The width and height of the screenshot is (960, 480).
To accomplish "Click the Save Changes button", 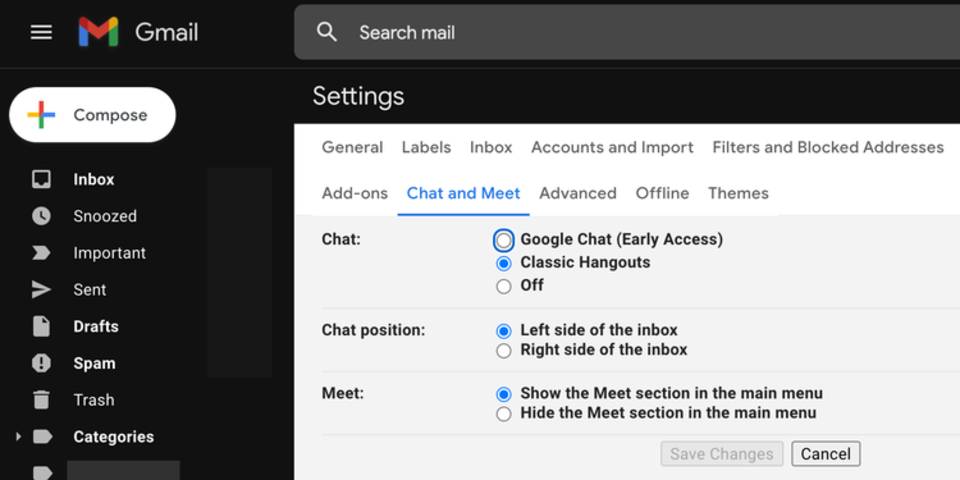I will click(x=722, y=454).
